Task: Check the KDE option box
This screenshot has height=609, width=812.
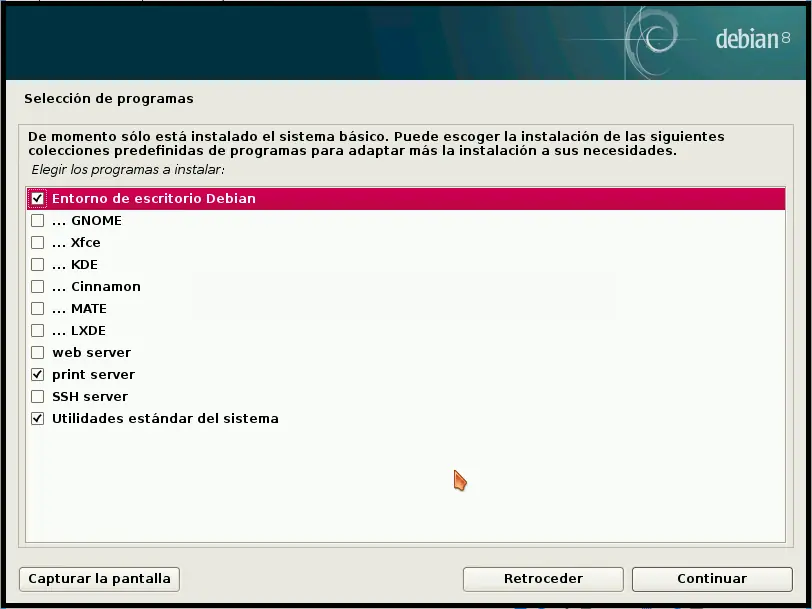Action: click(x=37, y=265)
